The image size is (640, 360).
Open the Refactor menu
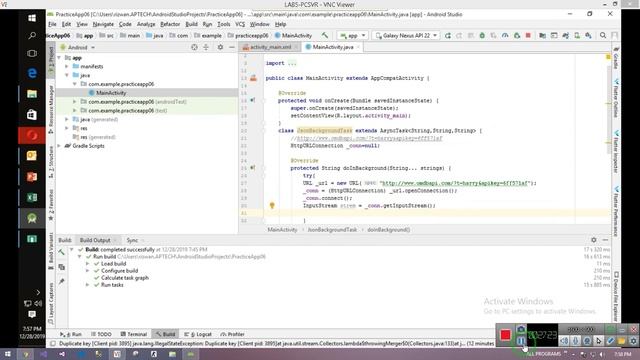point(170,24)
